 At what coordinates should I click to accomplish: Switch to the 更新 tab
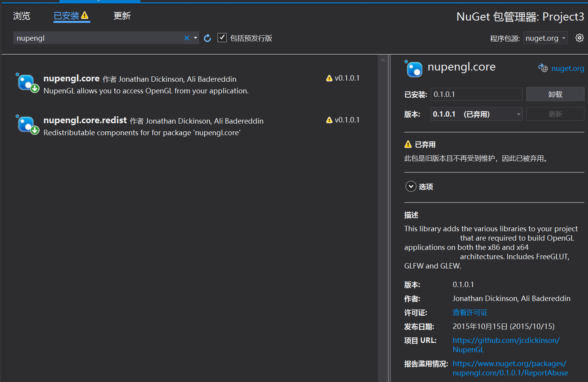point(122,16)
